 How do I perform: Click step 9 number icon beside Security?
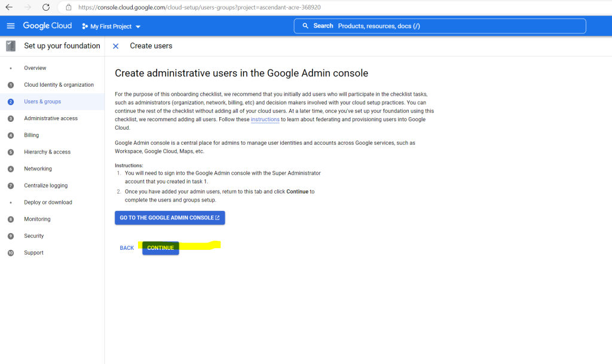pos(11,236)
